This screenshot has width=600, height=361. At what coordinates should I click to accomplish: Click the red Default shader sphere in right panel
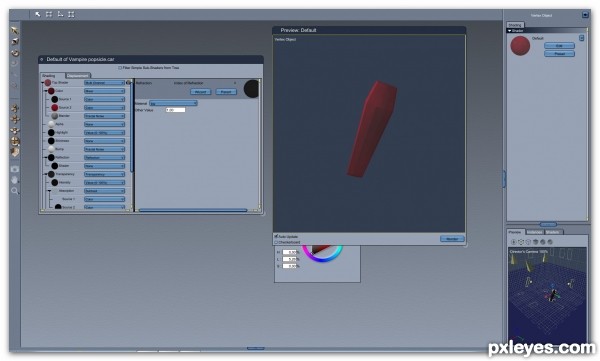coord(520,46)
